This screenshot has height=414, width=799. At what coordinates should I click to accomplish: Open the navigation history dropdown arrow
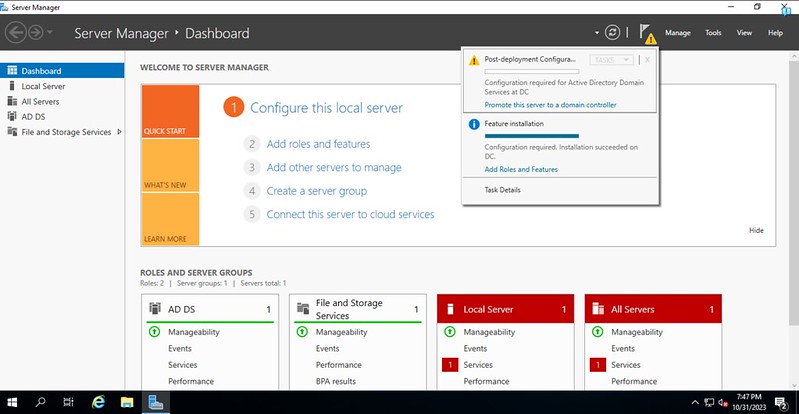click(49, 33)
